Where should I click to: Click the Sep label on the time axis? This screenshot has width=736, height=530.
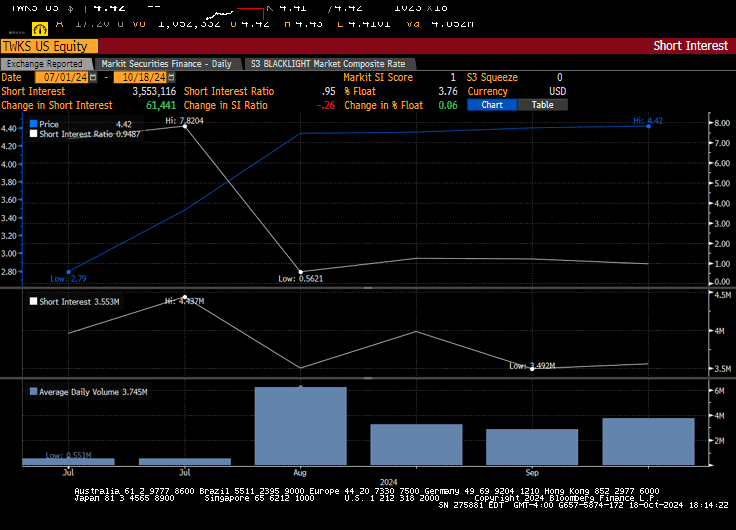tap(532, 472)
